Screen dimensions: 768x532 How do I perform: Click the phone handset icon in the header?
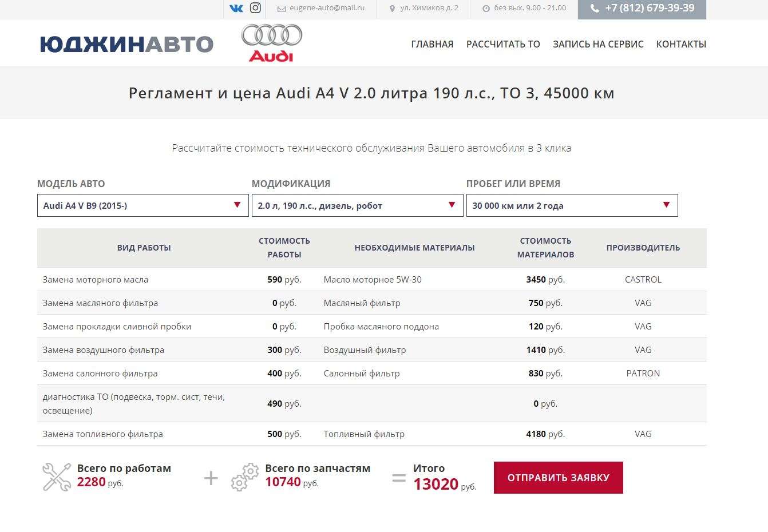(594, 9)
